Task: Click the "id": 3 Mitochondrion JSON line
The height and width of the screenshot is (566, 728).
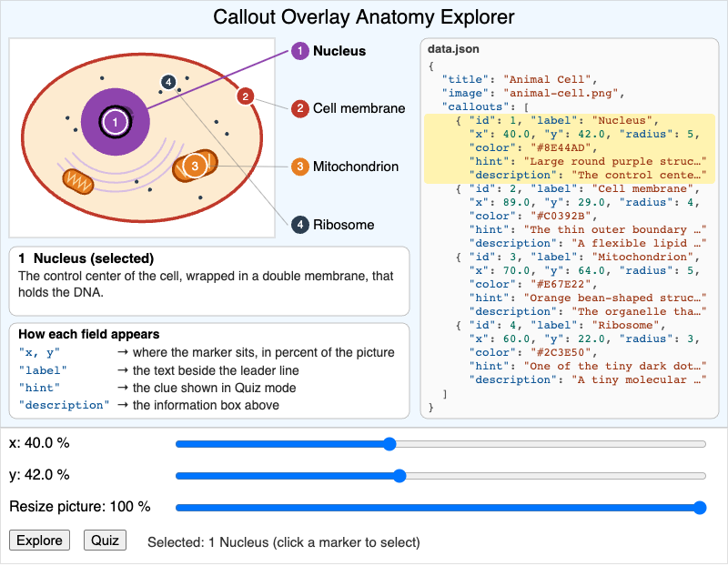Action: pyautogui.click(x=578, y=258)
